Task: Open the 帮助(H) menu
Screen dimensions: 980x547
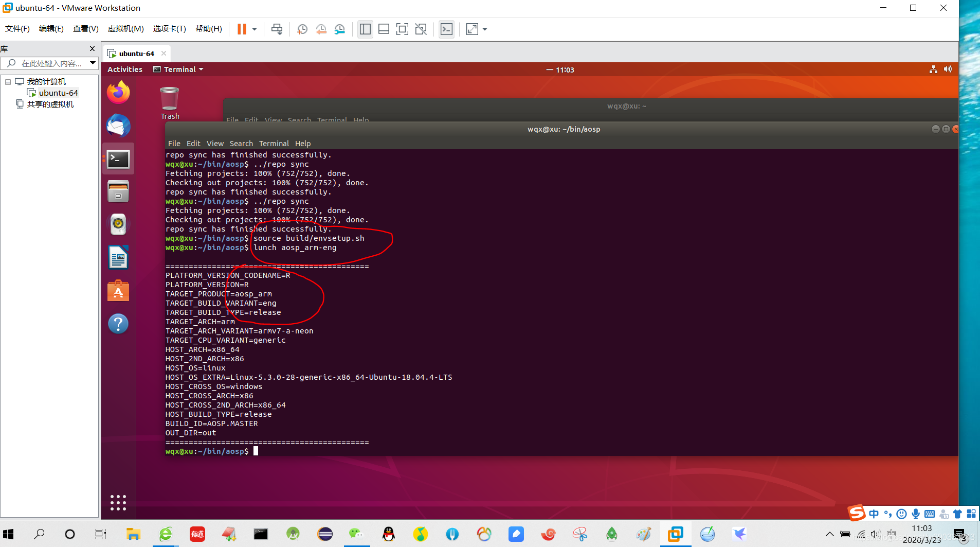Action: click(x=208, y=29)
